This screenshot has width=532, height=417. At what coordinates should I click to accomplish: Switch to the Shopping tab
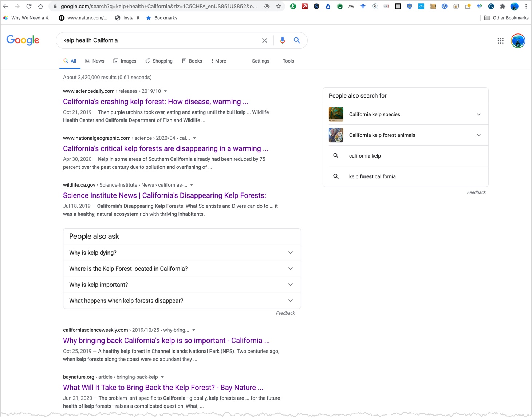pos(159,61)
